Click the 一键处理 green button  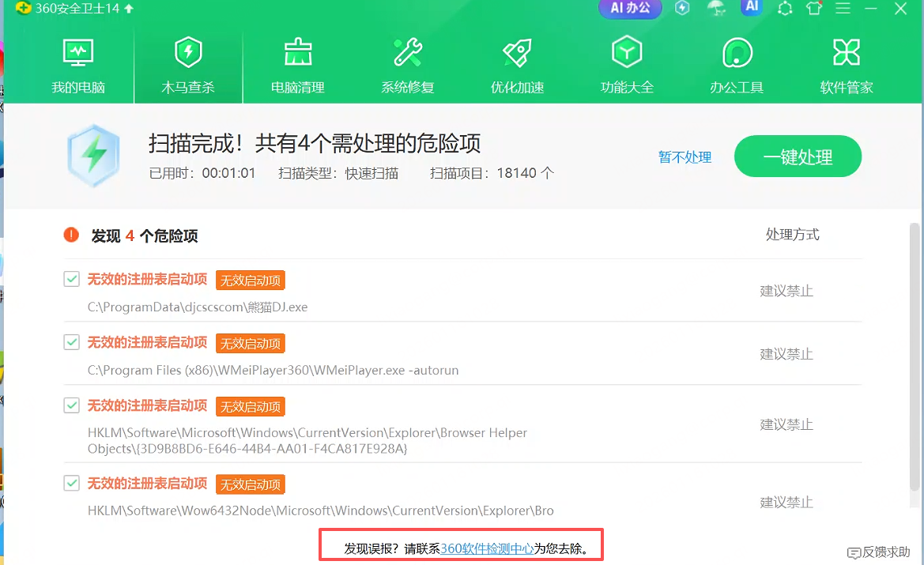798,156
